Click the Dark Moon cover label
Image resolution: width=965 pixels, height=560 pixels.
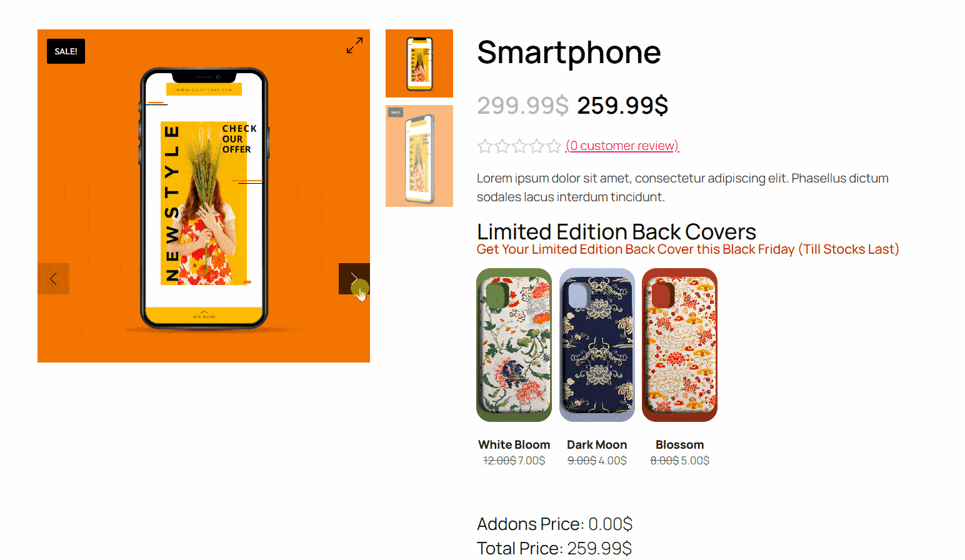(x=597, y=444)
